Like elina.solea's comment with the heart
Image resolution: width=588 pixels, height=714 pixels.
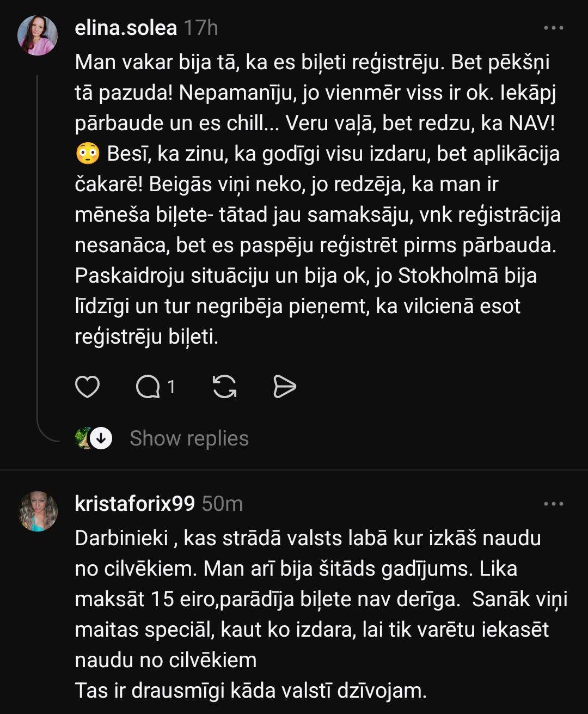pos(87,387)
